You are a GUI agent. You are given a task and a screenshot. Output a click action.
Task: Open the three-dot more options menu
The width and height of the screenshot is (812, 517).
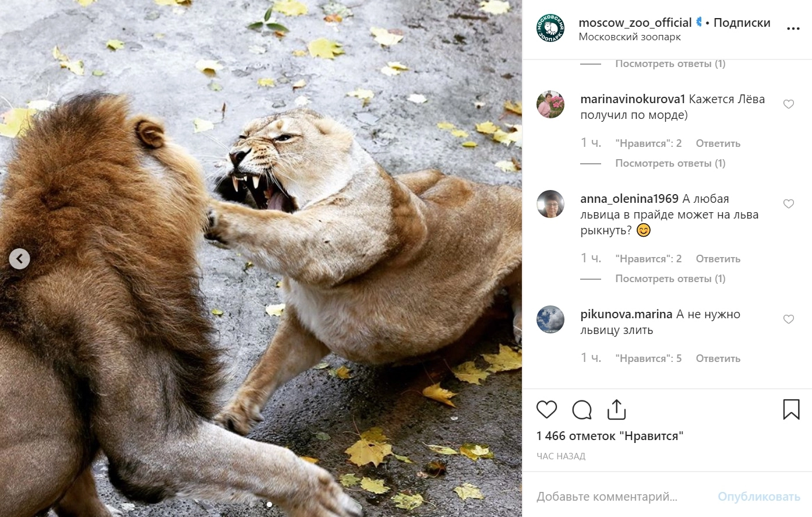(793, 28)
